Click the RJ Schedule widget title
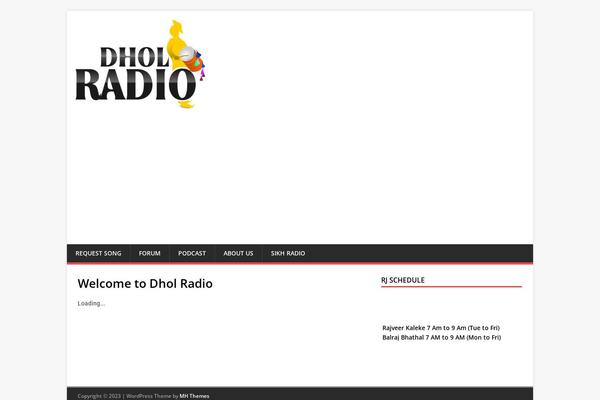The height and width of the screenshot is (400, 600). tap(403, 280)
